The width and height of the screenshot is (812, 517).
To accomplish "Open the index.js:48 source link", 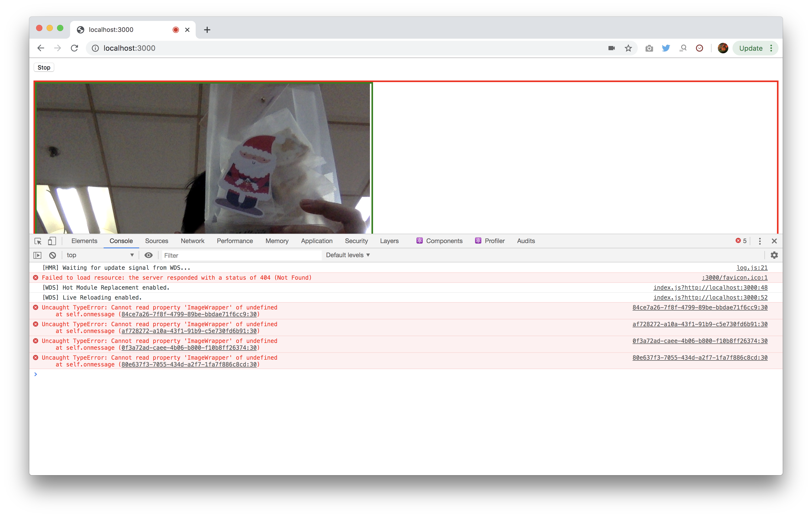I will click(710, 288).
